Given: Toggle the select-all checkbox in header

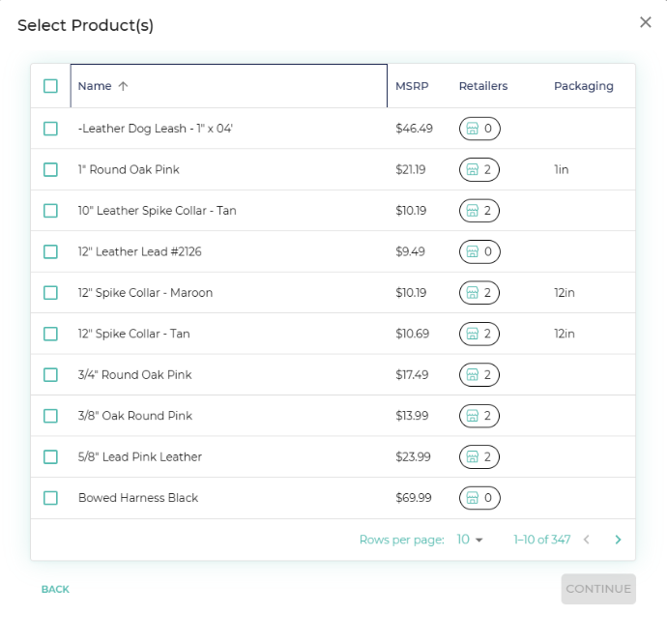Looking at the screenshot, I should pos(50,86).
